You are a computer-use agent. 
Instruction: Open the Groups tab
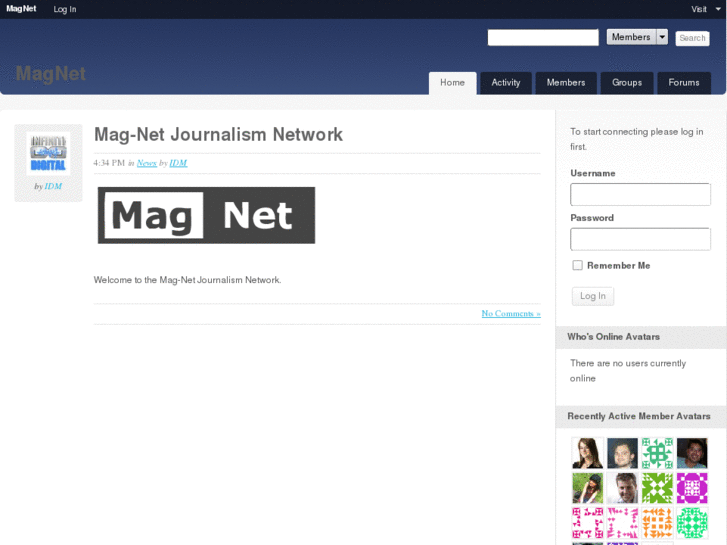click(627, 83)
